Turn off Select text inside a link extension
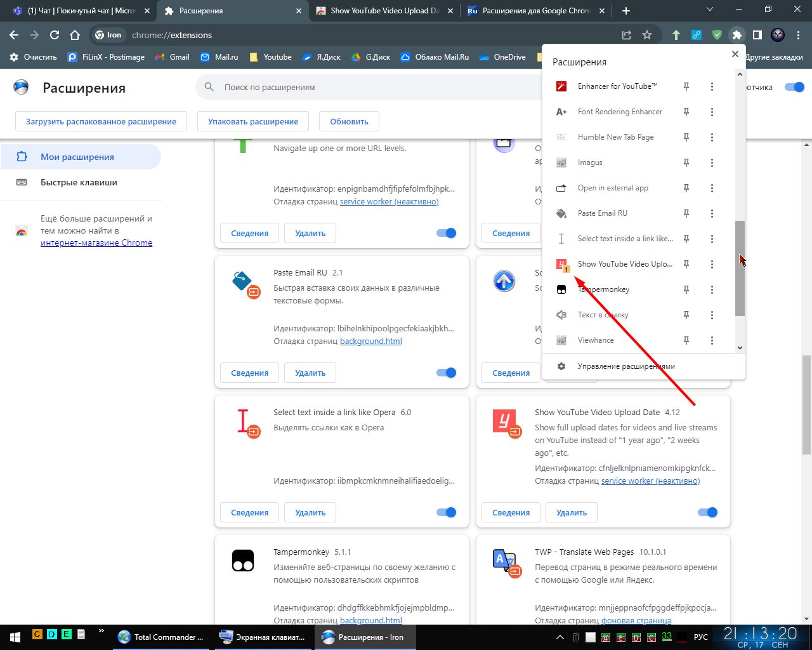The width and height of the screenshot is (812, 650). [x=446, y=512]
